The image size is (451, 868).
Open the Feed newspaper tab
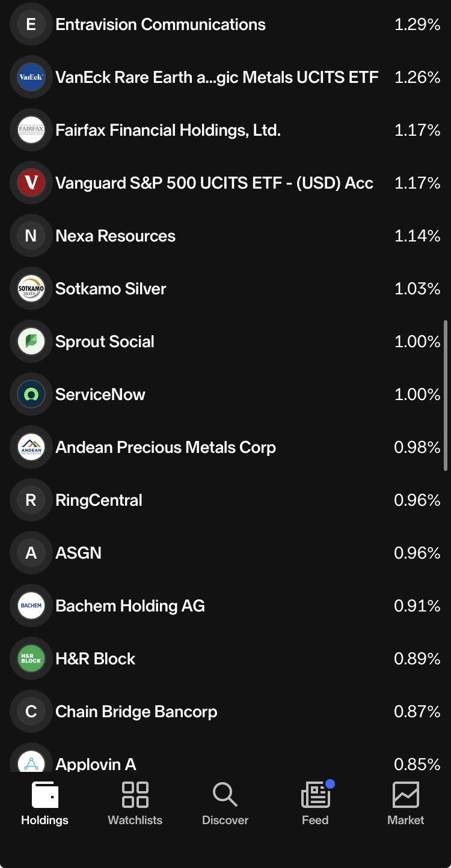tap(316, 804)
